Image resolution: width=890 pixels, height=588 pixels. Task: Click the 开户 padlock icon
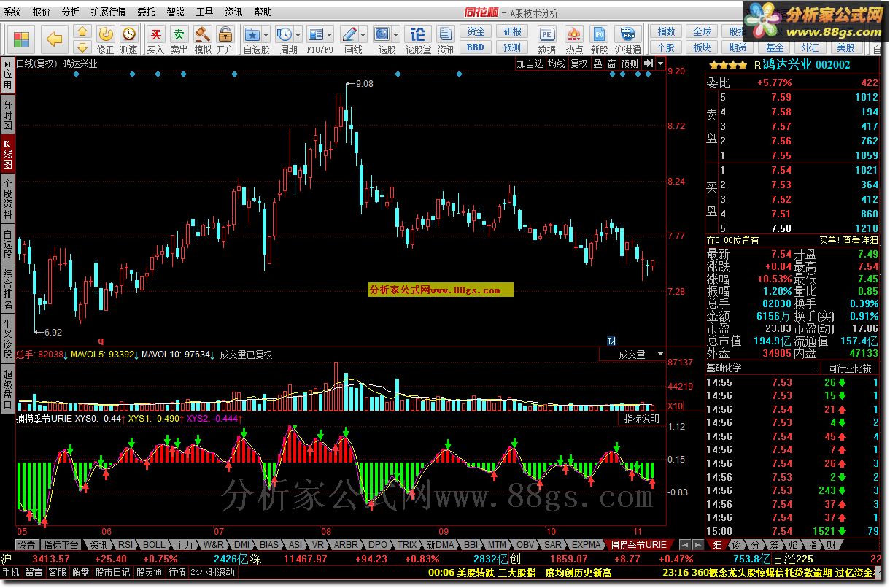point(225,34)
